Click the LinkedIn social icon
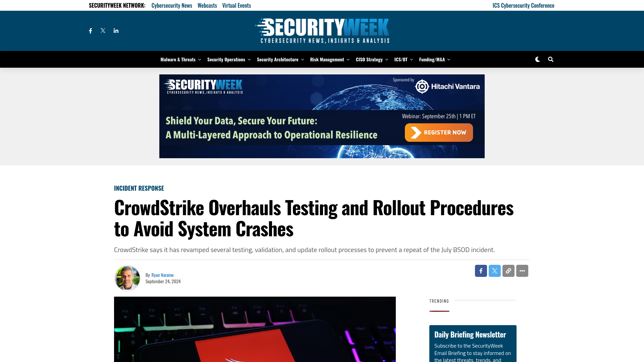Screen dimensions: 644x362 tap(116, 30)
